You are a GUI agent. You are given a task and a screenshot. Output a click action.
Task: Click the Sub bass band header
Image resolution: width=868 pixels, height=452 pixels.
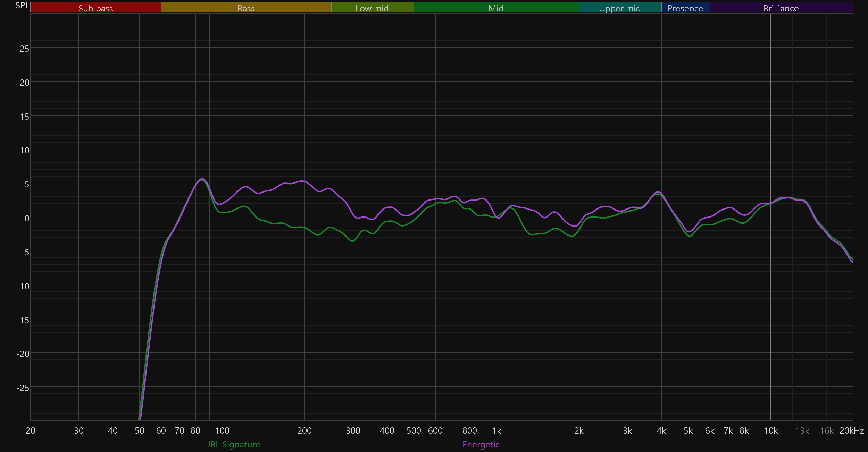pyautogui.click(x=95, y=8)
